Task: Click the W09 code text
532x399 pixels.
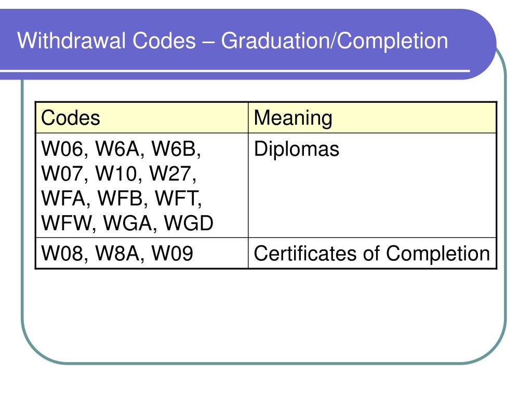Action: [172, 253]
